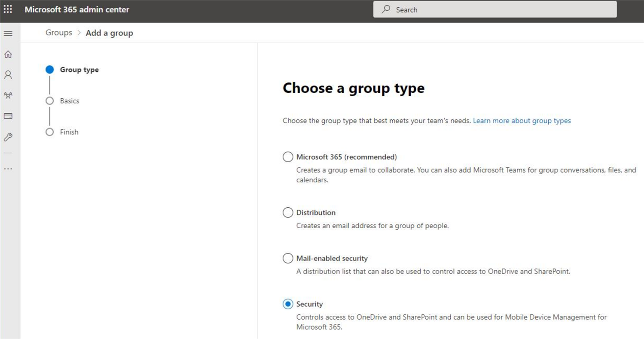Screen dimensions: 644x339
Task: Click the Distribution description text
Action: (x=372, y=225)
